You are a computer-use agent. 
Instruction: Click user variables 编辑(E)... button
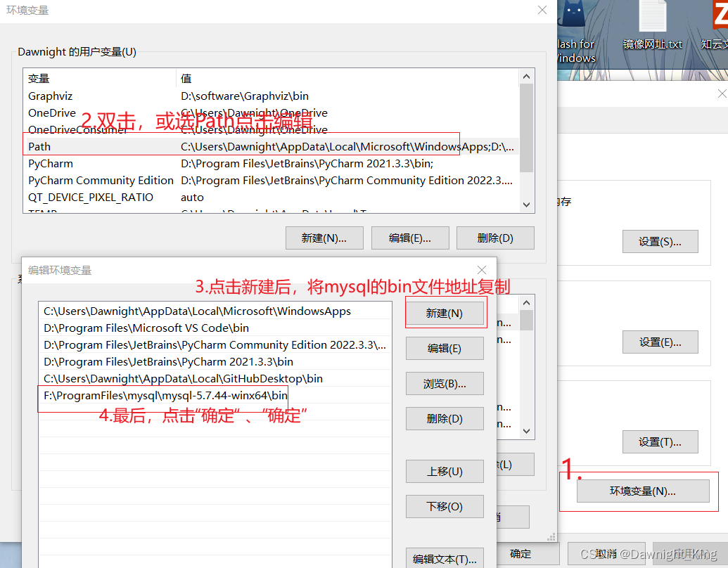point(410,238)
